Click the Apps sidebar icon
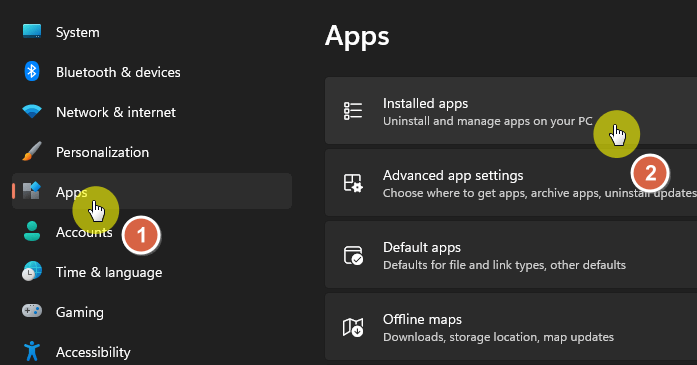Viewport: 697px width, 365px height. coord(32,191)
